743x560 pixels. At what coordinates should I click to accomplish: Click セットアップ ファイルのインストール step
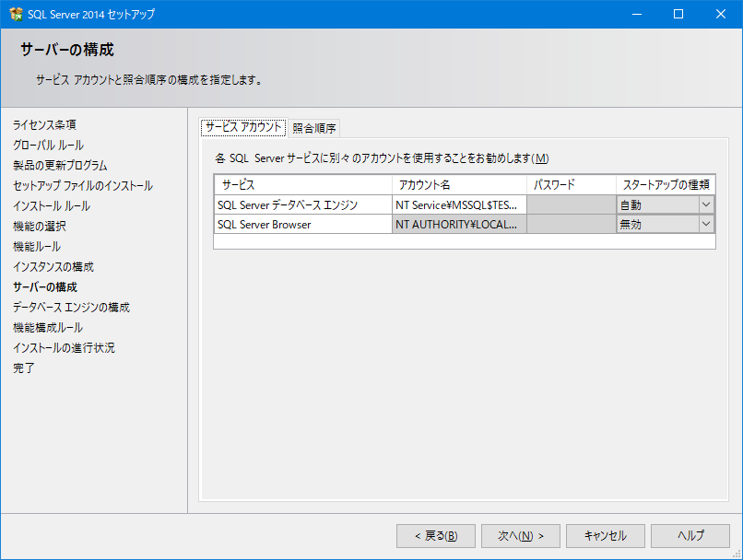(x=83, y=186)
